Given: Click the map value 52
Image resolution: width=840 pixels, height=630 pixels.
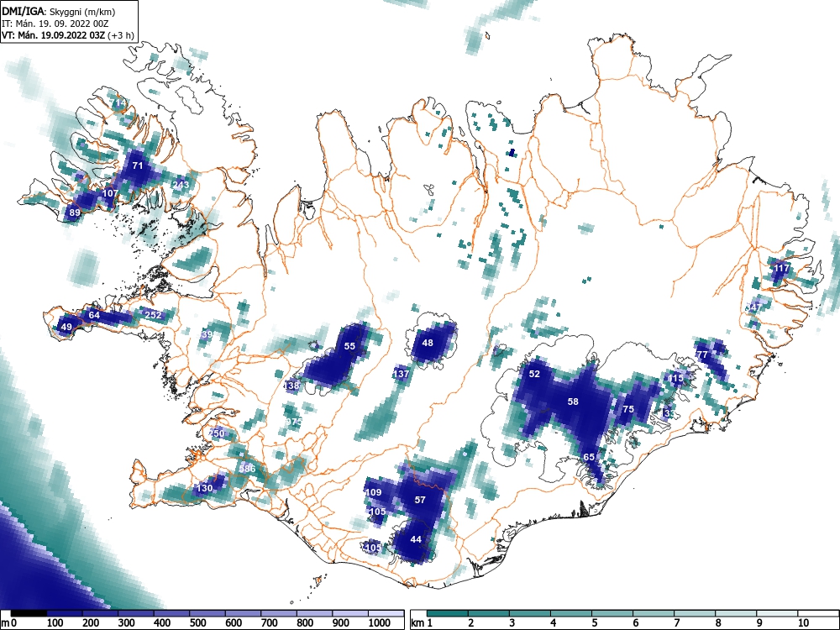Looking at the screenshot, I should (x=534, y=374).
